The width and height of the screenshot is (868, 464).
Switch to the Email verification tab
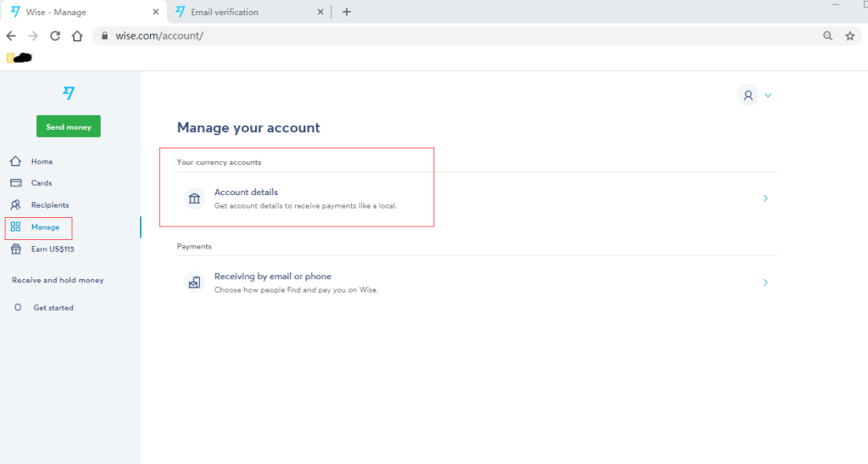(x=248, y=12)
